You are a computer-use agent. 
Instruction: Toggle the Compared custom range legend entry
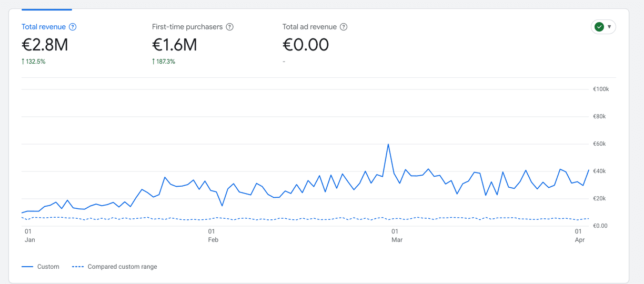point(115,267)
